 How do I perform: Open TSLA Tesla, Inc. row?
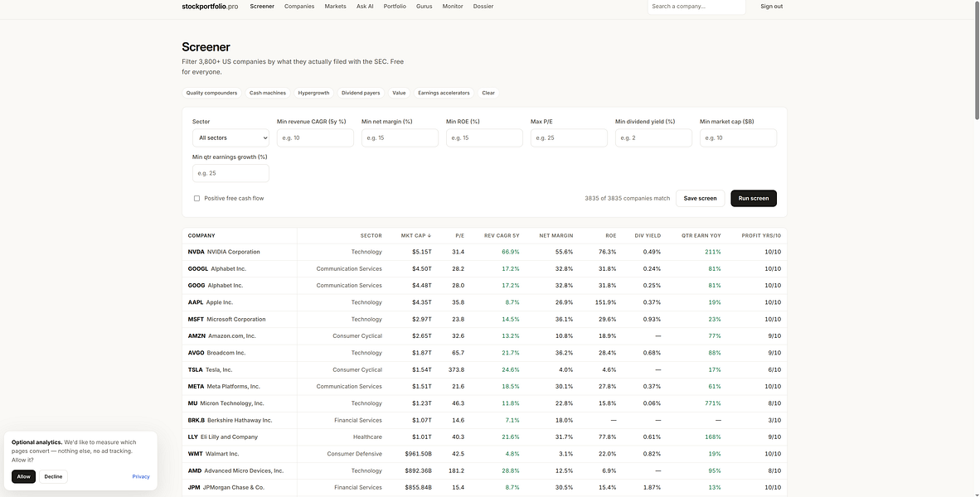[x=484, y=370]
